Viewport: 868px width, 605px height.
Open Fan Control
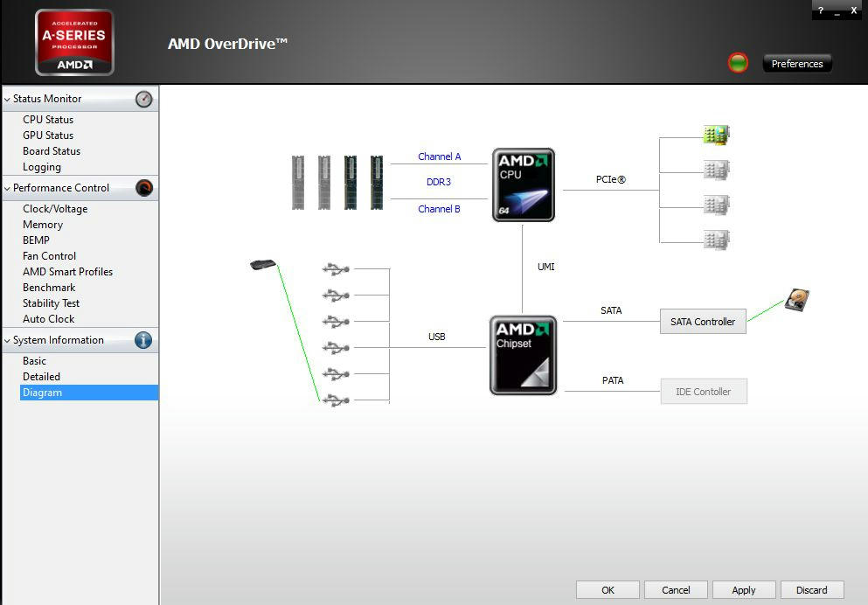49,256
